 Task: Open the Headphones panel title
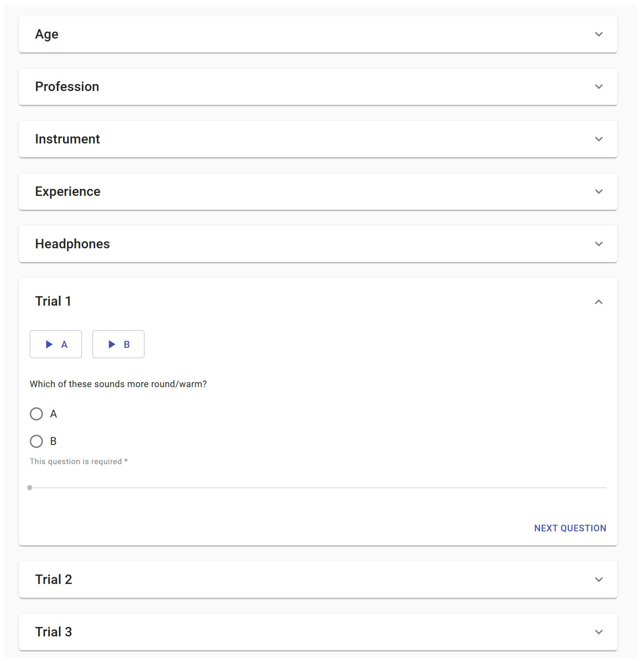(72, 244)
